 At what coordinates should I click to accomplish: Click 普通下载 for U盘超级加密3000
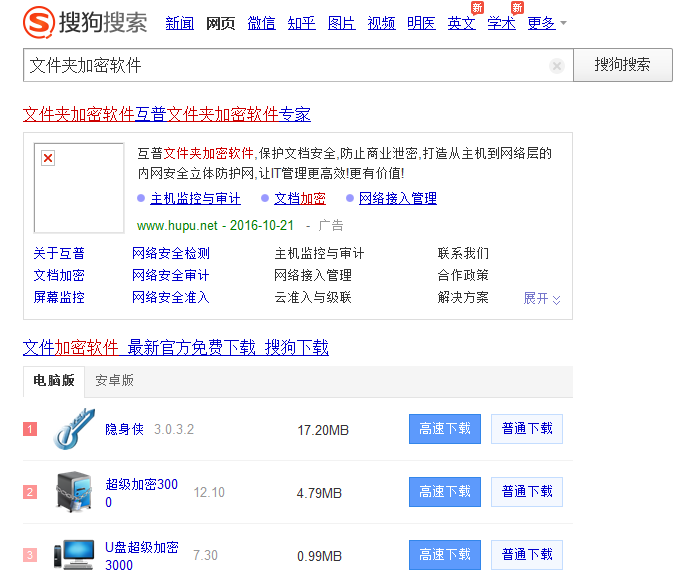[x=527, y=555]
